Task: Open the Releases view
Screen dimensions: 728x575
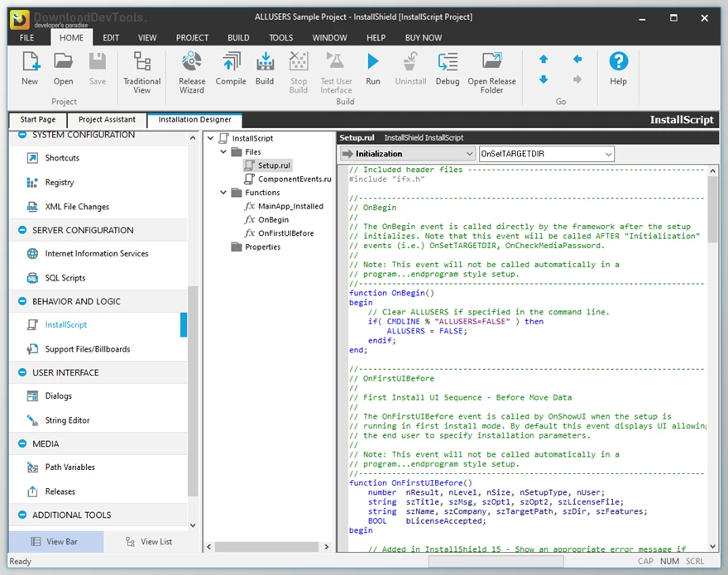Action: click(60, 491)
